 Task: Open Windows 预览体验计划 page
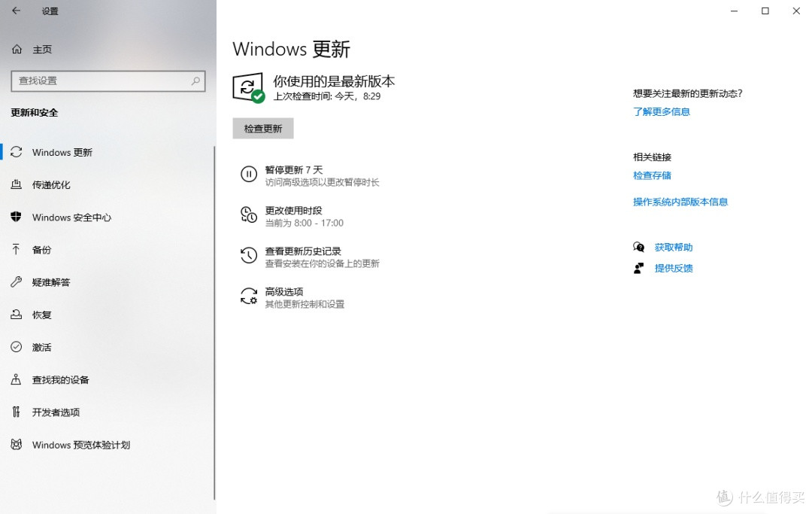click(x=80, y=445)
